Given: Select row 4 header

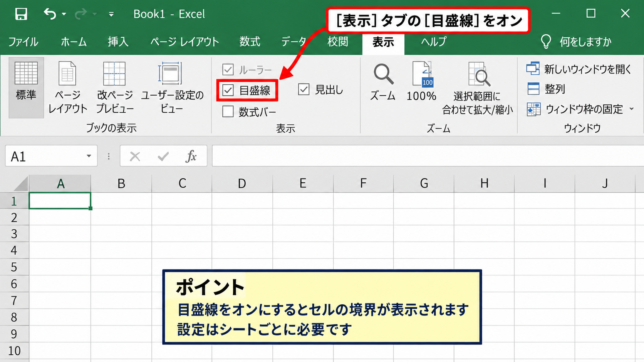Looking at the screenshot, I should pos(14,250).
